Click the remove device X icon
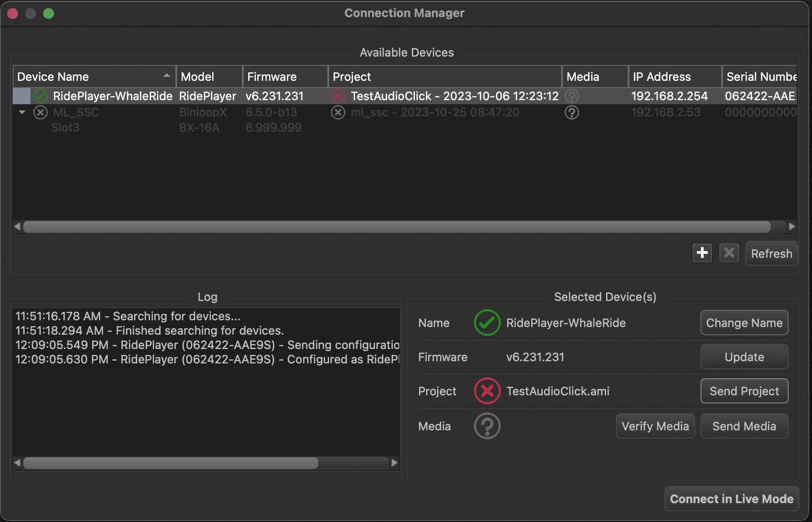Viewport: 812px width, 522px height. [729, 253]
